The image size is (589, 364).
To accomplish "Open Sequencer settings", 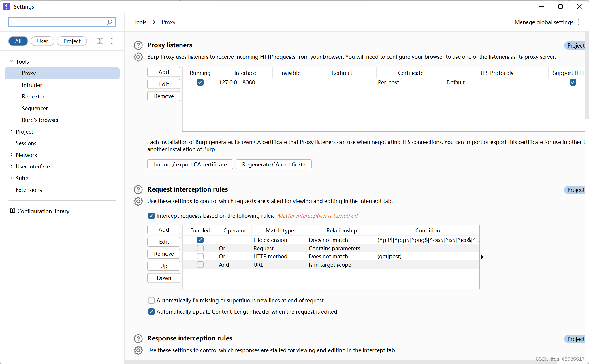I will 35,108.
